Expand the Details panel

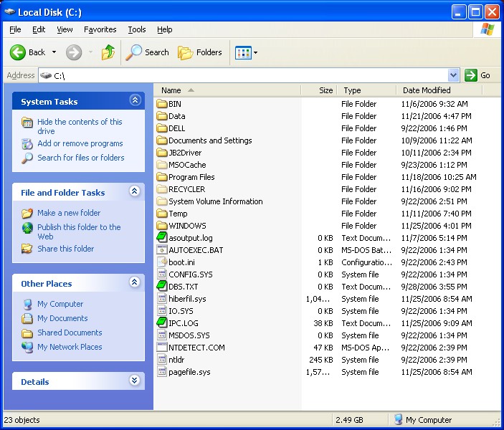click(x=135, y=381)
